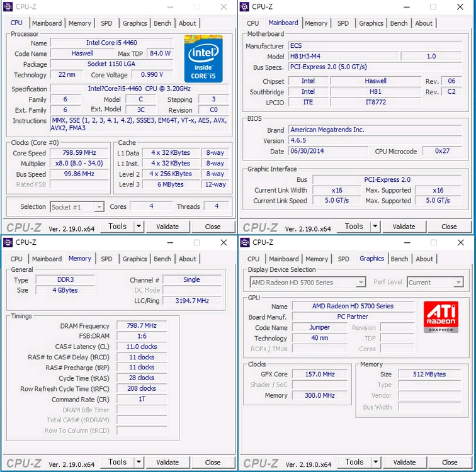Click Validate in Memory window
This screenshot has height=472, width=476.
167,463
